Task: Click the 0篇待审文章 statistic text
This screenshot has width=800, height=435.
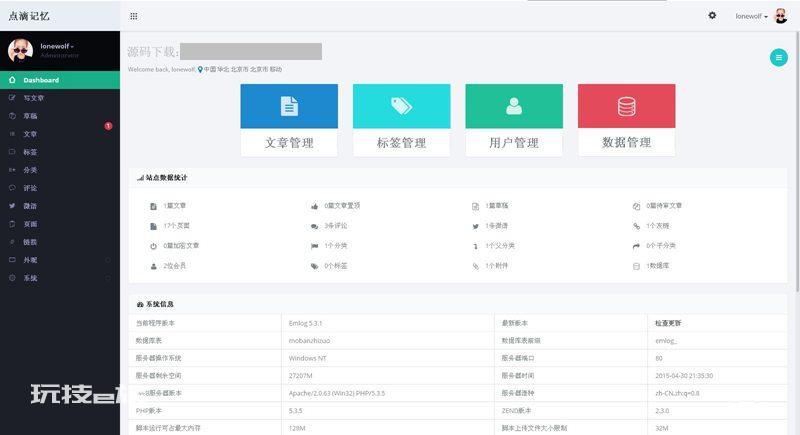Action: pyautogui.click(x=664, y=206)
